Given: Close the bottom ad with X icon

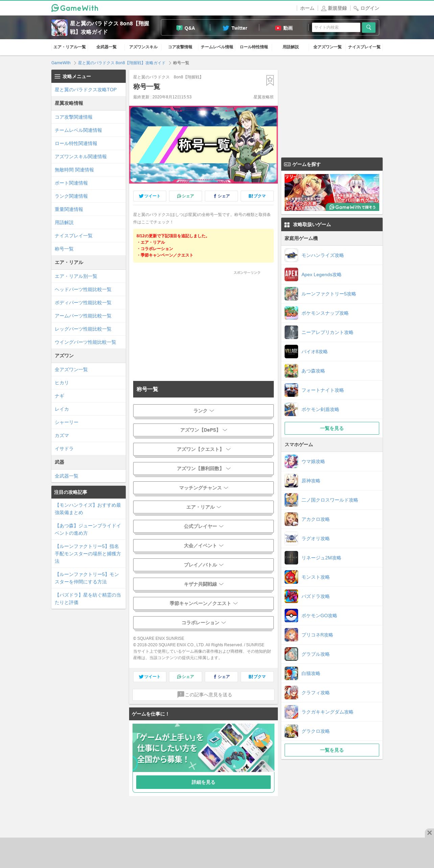Looking at the screenshot, I should 429,833.
